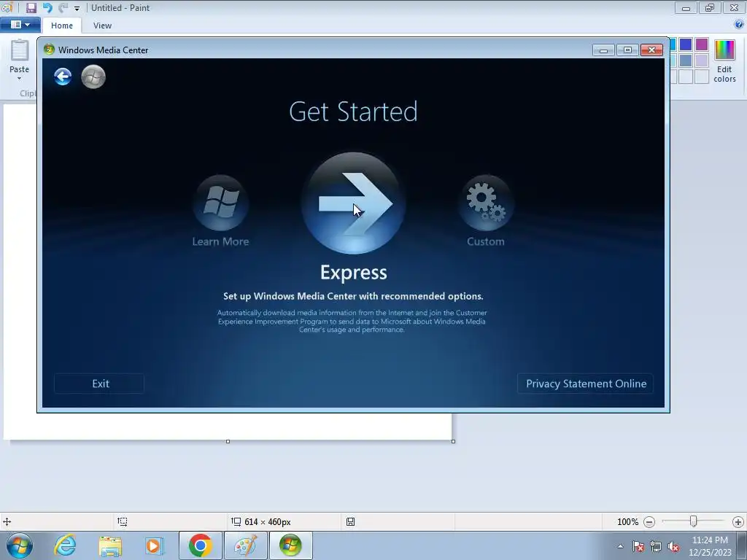Maximize the Windows Media Center window

(627, 50)
